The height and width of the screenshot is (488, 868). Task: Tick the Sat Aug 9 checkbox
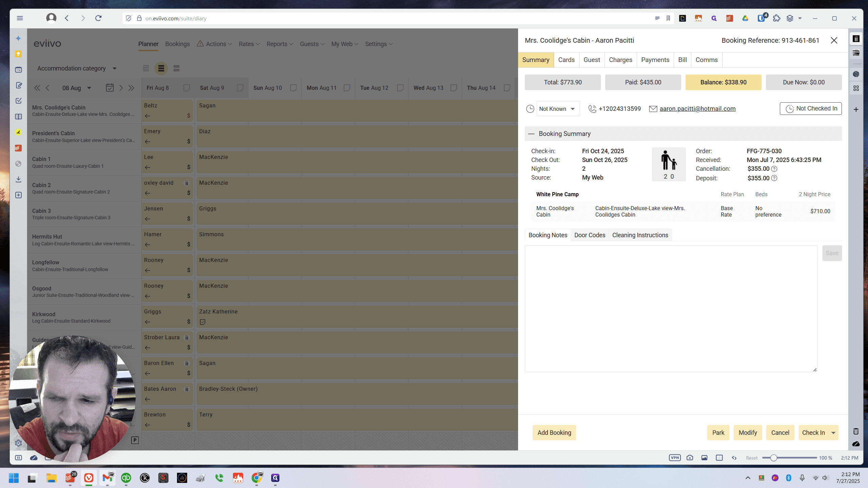240,88
